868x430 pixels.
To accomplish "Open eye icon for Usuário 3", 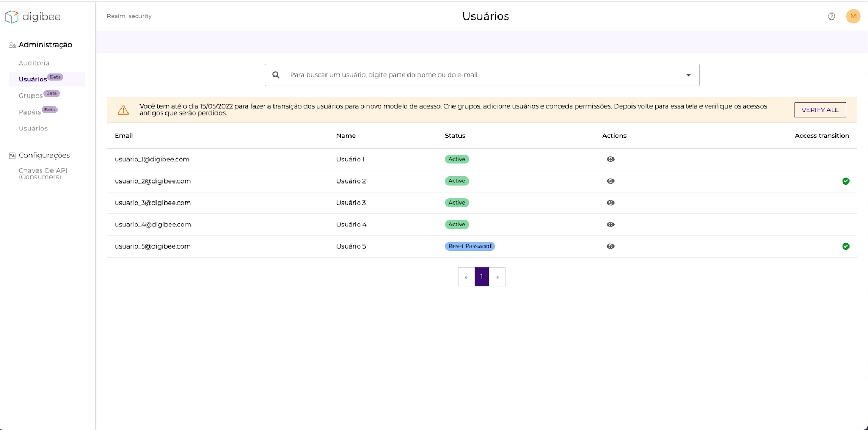I will (610, 203).
